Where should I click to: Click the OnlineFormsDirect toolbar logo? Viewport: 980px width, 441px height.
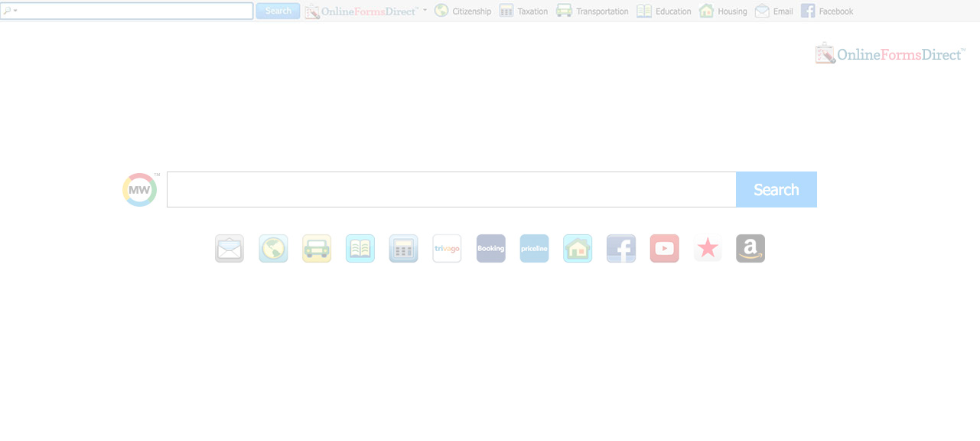(361, 11)
